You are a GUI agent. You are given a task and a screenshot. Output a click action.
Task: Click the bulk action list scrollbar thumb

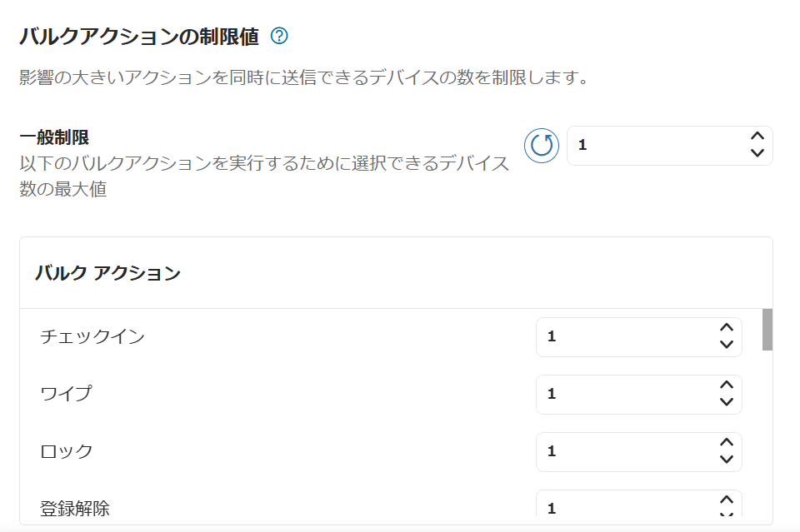(x=767, y=329)
